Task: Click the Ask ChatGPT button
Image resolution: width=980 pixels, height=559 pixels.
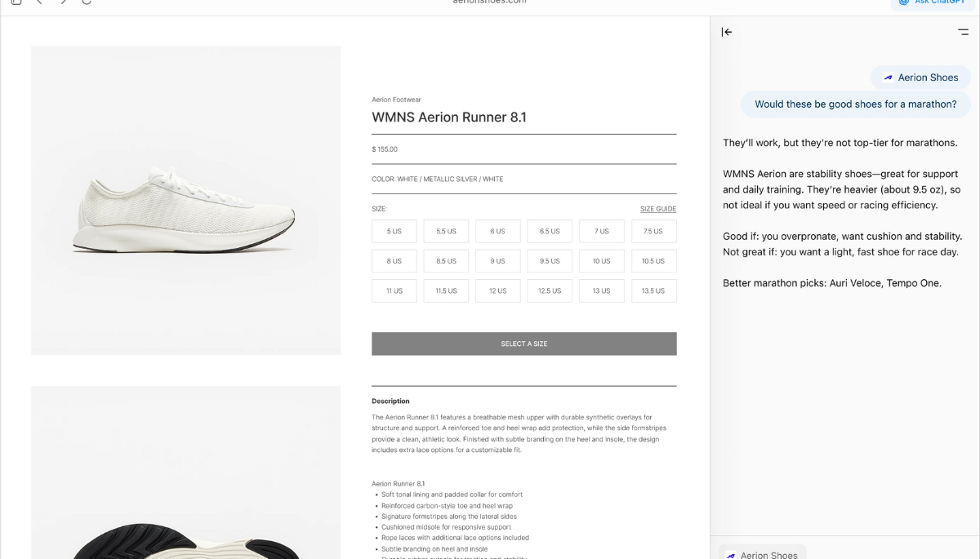Action: coord(934,3)
